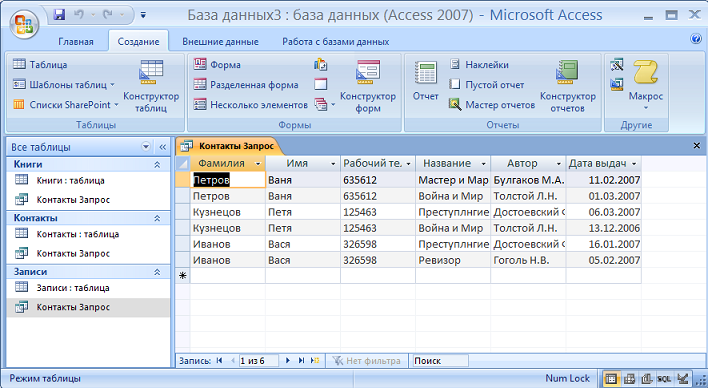Click the Отчет report icon
The width and height of the screenshot is (708, 388).
click(x=425, y=73)
